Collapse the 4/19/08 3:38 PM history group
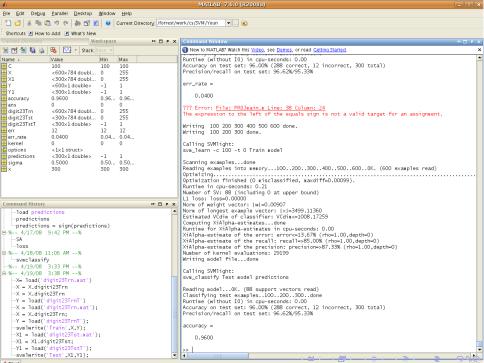This screenshot has width=484, height=363. pos(4,273)
